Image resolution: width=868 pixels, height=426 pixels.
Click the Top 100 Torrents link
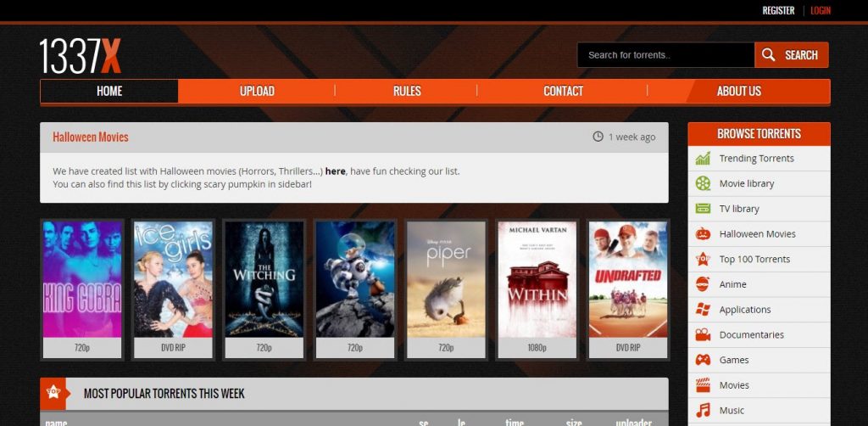pos(754,259)
